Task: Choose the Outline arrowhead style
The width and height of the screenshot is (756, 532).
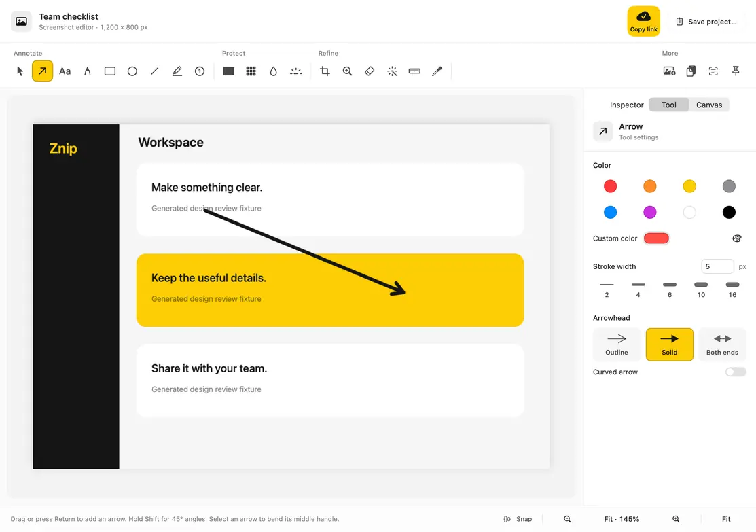Action: pyautogui.click(x=617, y=344)
